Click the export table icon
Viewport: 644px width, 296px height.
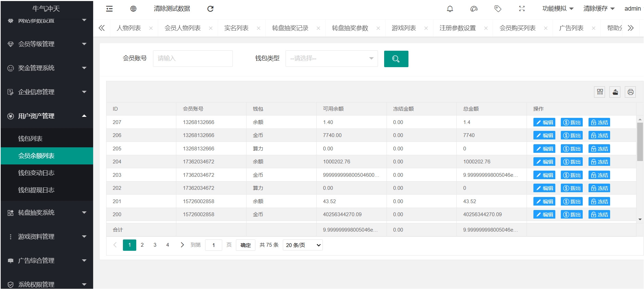point(615,92)
